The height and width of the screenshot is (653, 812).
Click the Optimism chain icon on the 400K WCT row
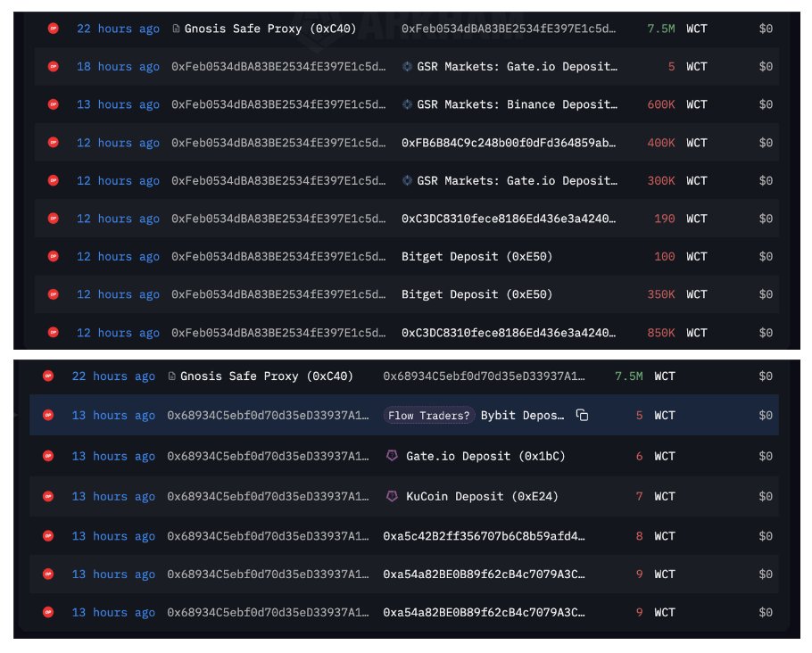point(53,143)
